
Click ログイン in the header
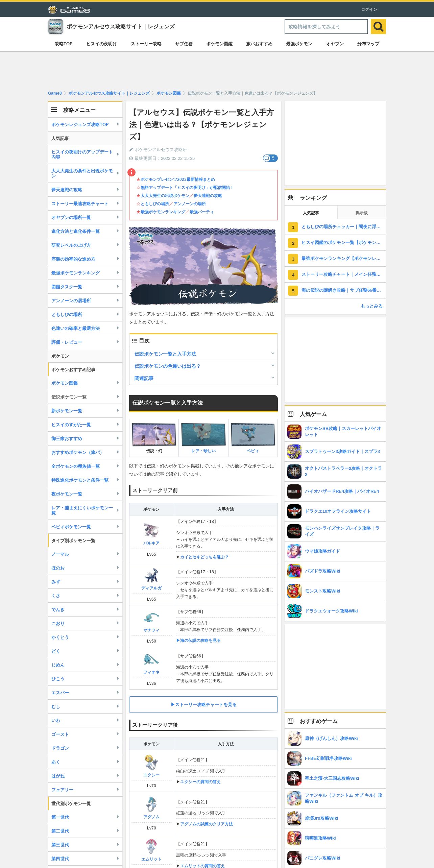(369, 9)
